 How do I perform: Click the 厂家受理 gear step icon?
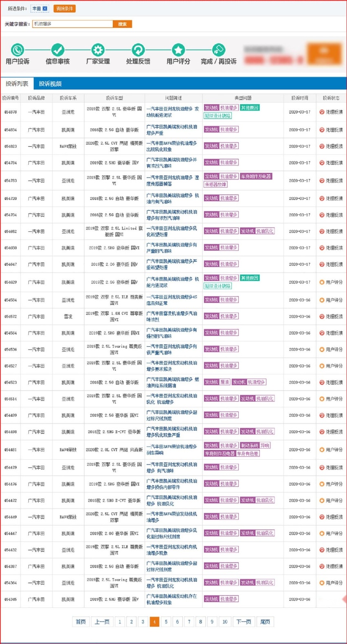tap(98, 50)
